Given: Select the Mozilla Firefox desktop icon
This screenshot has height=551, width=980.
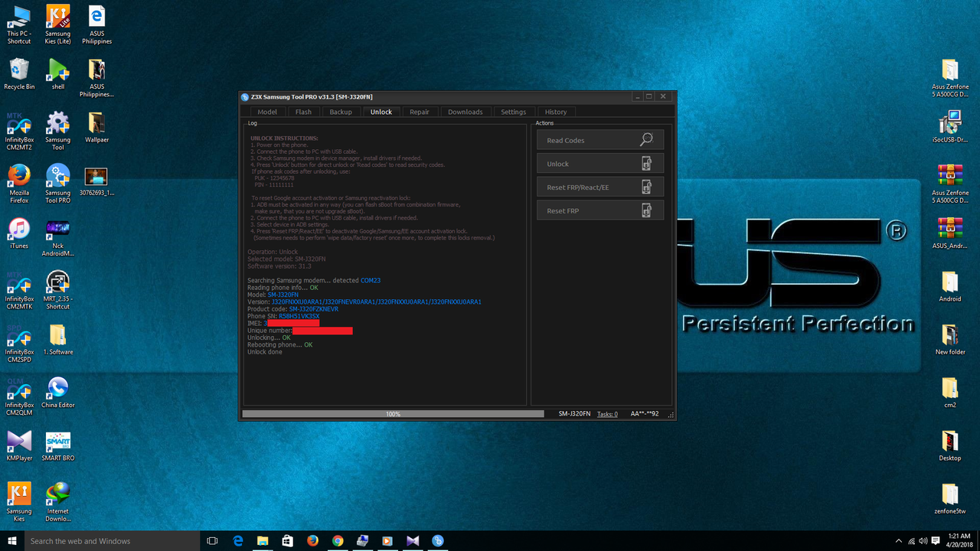Looking at the screenshot, I should pyautogui.click(x=19, y=184).
